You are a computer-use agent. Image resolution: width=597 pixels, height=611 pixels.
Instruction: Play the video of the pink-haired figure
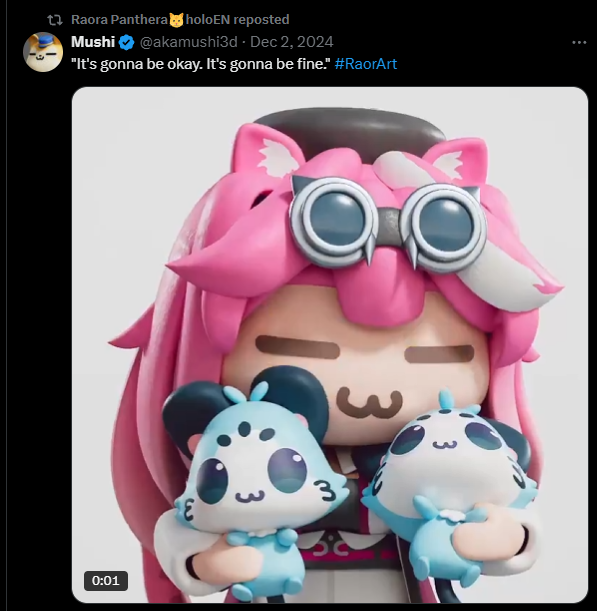coord(330,345)
